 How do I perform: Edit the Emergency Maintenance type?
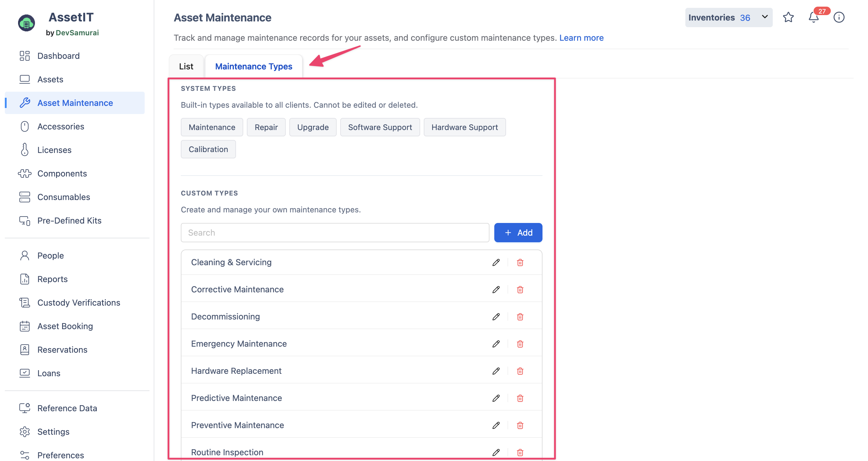click(496, 344)
